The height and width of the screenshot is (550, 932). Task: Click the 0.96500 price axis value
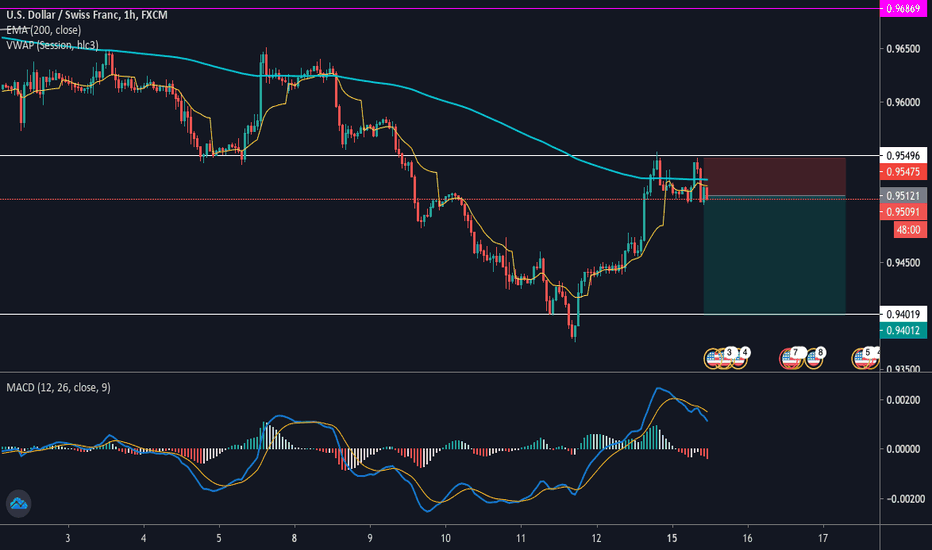coord(903,49)
